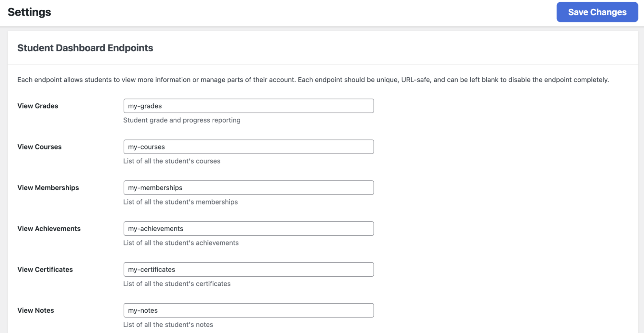
Task: Click the View Certificates endpoint box
Action: point(248,269)
